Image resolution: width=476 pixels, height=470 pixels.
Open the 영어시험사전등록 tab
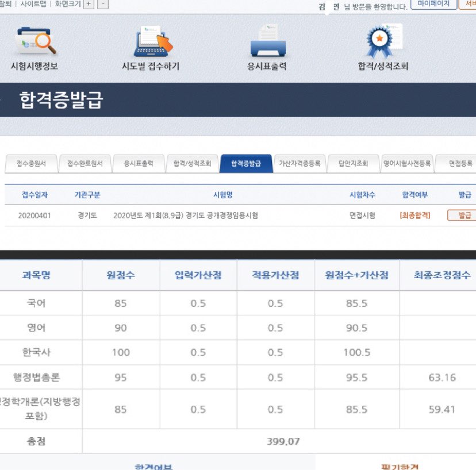(407, 164)
